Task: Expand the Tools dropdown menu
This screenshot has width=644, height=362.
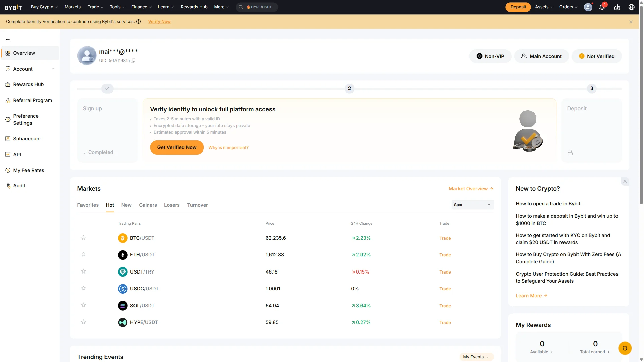Action: [117, 7]
